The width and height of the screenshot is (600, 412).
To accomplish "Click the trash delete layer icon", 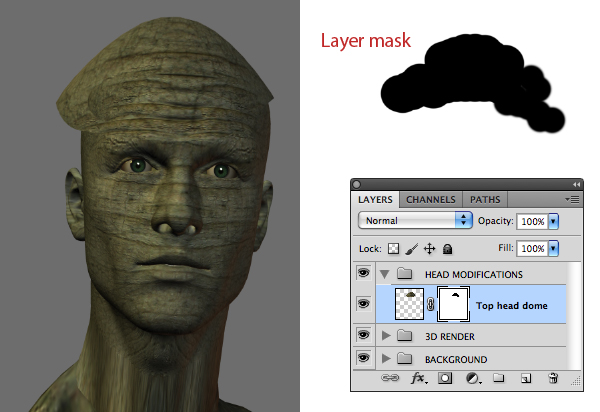I will [553, 378].
